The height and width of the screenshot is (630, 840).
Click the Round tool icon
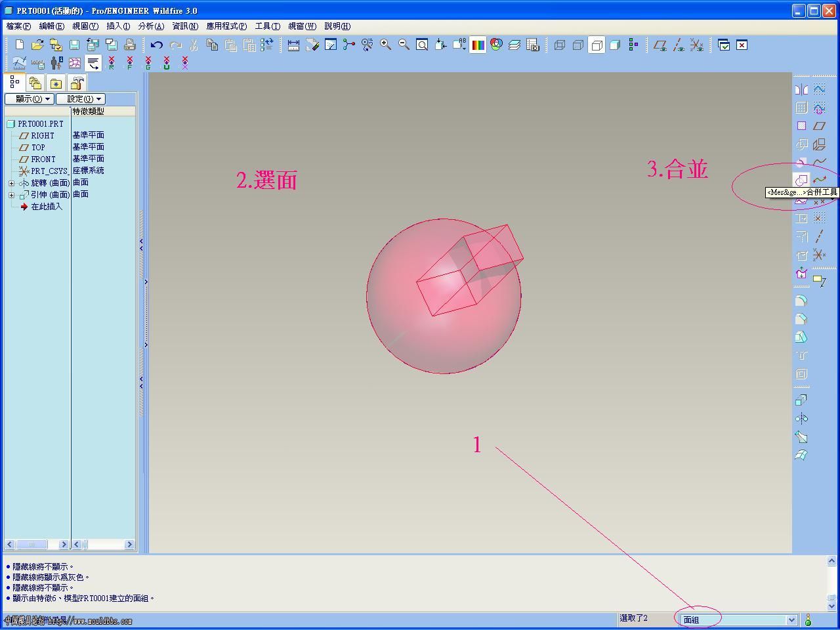[801, 301]
